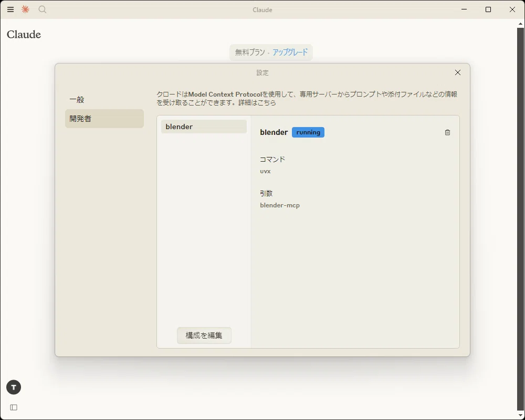Click the 引数 label
The image size is (525, 420).
click(x=266, y=193)
